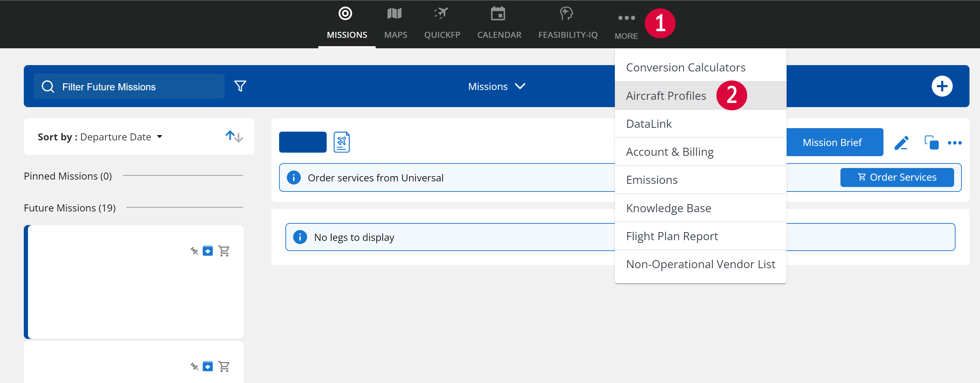Click the Future Missions (19) heading
The width and height of the screenshot is (980, 383).
70,208
